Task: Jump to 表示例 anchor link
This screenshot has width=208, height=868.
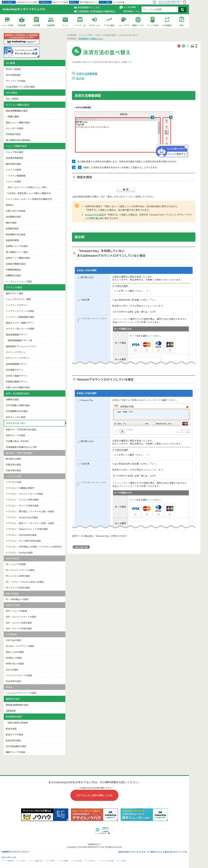Action: coord(80,78)
